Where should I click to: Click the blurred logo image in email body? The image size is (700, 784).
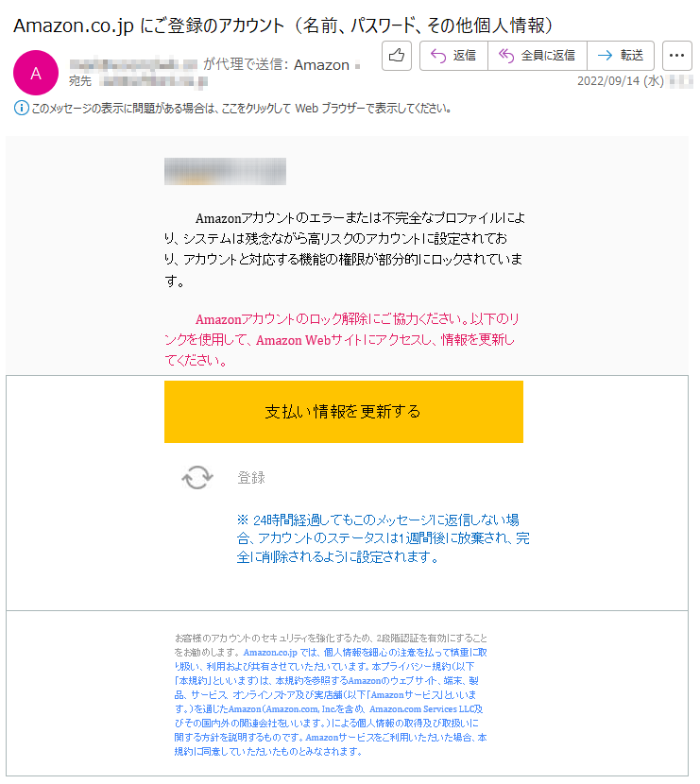225,172
